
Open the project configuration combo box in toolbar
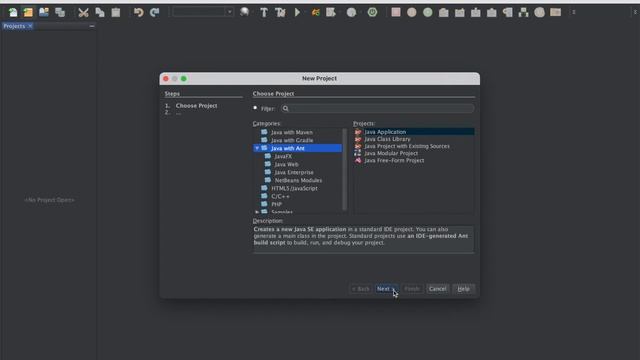[x=203, y=12]
